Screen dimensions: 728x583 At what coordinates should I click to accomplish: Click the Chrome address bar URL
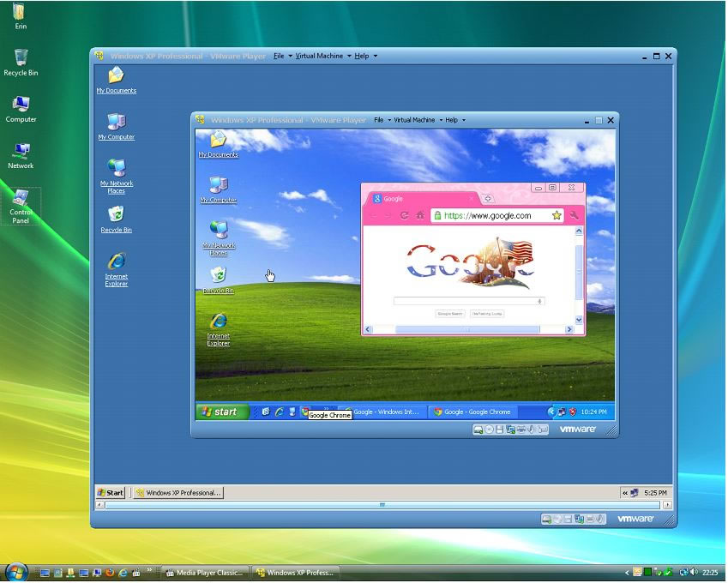(x=488, y=215)
